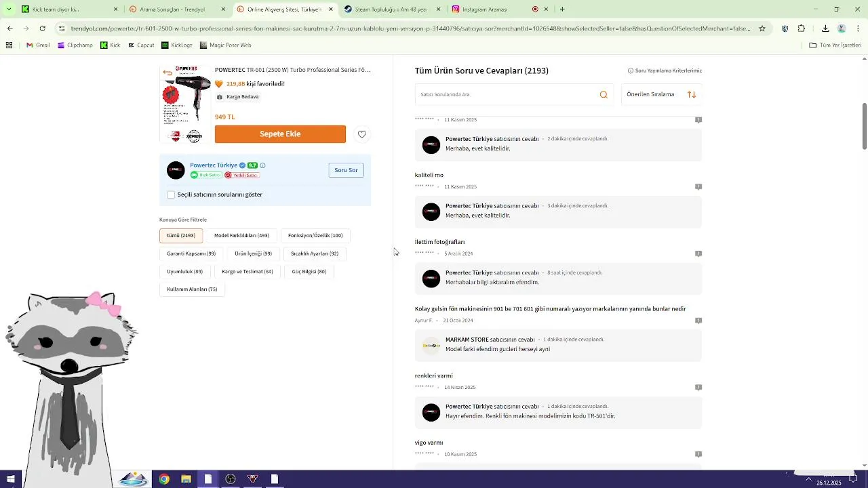
Task: Open the Capcut bookmark
Action: [x=141, y=45]
